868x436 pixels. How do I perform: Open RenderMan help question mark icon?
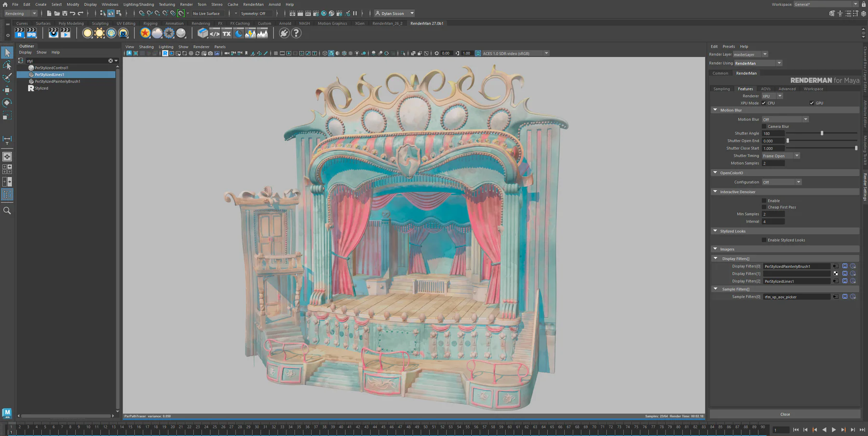[296, 33]
